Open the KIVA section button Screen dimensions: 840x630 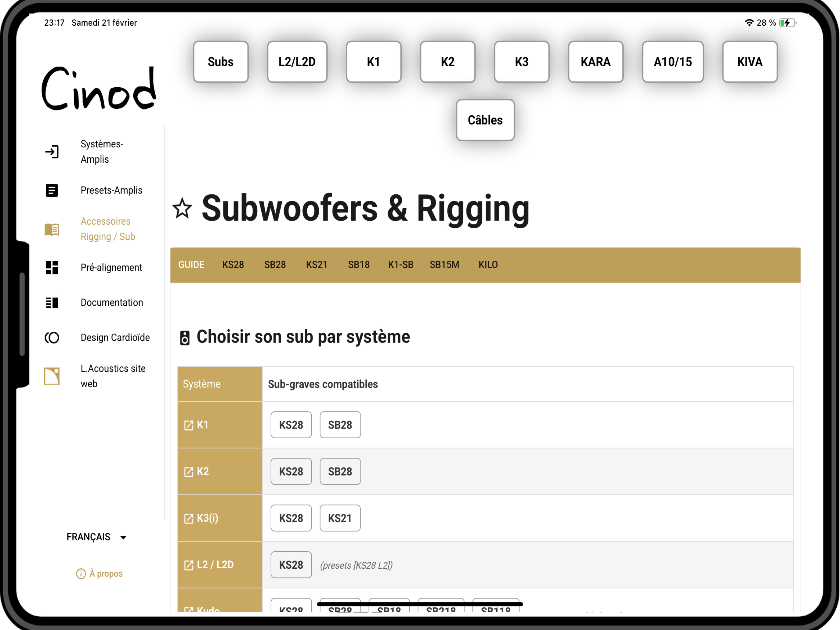click(x=750, y=62)
